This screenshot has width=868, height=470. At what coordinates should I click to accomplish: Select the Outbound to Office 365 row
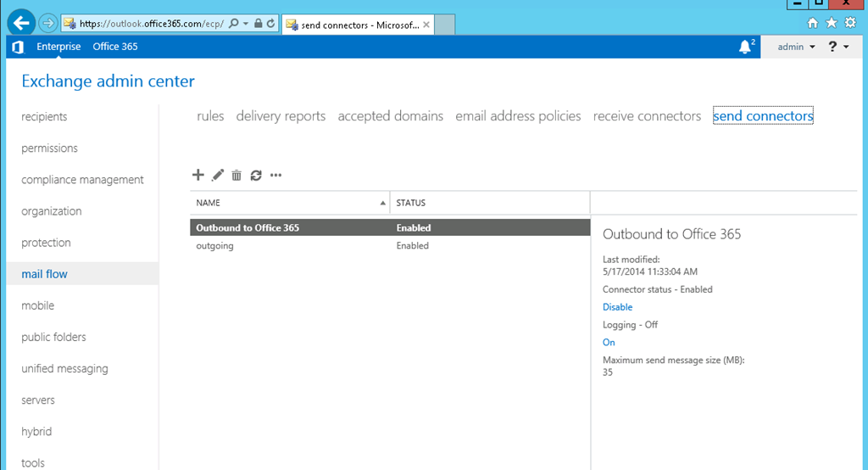[x=390, y=228]
